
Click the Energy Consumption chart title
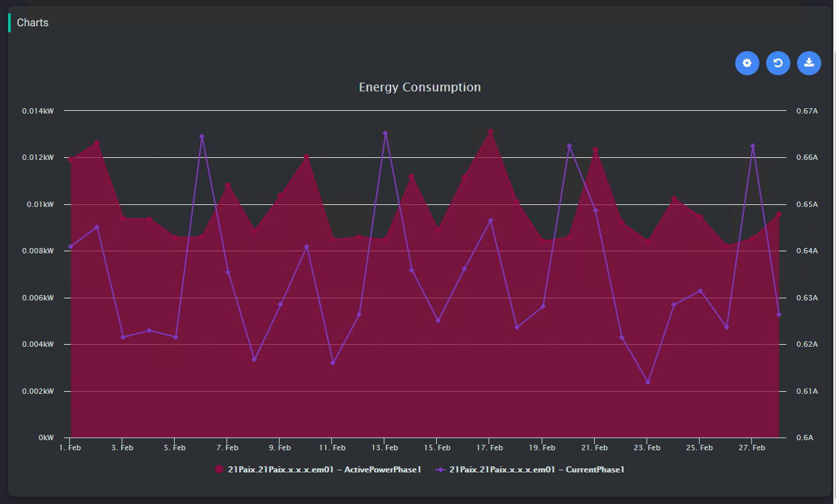(419, 87)
